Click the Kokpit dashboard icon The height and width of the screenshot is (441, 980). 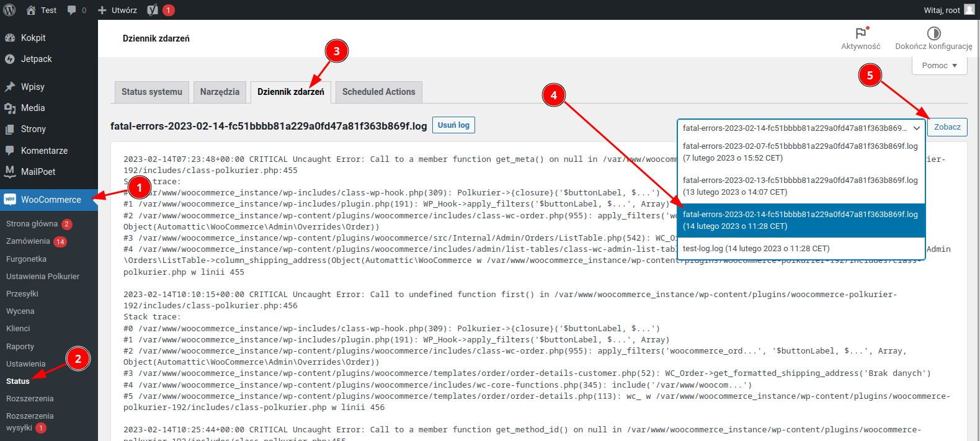[10, 38]
